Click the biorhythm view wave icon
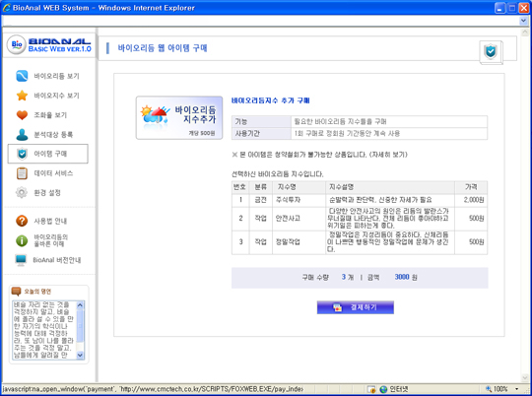532x396 pixels. click(22, 76)
